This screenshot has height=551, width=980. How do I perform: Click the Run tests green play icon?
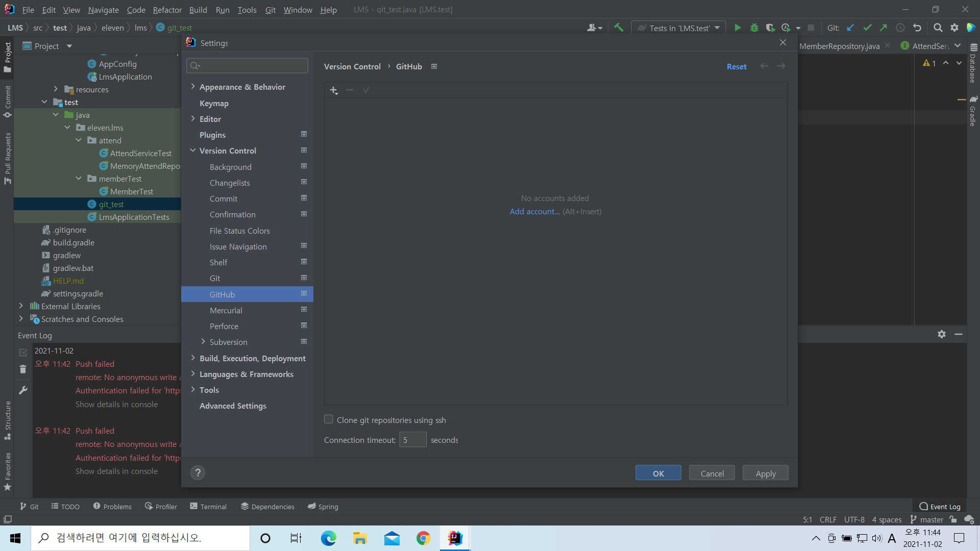(738, 28)
